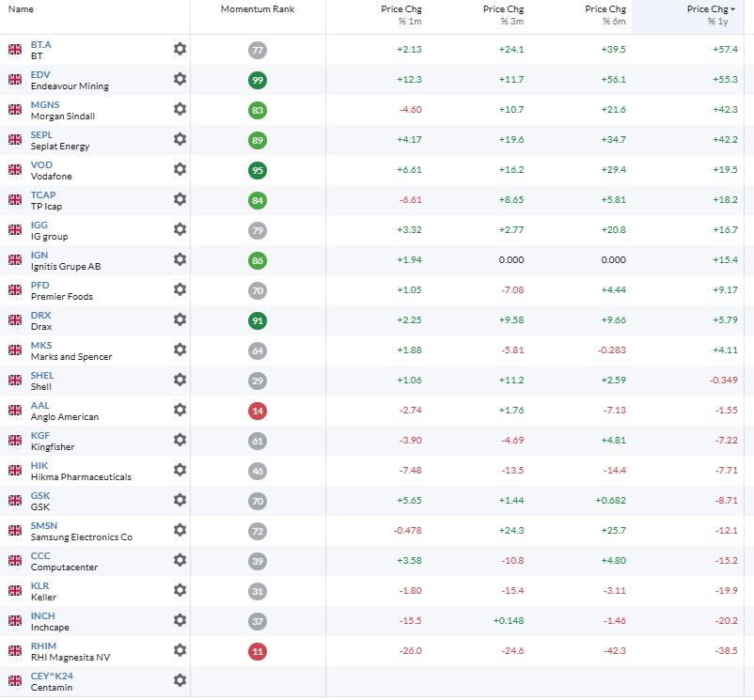
Task: Open BT.A ticker link
Action: pyautogui.click(x=40, y=45)
